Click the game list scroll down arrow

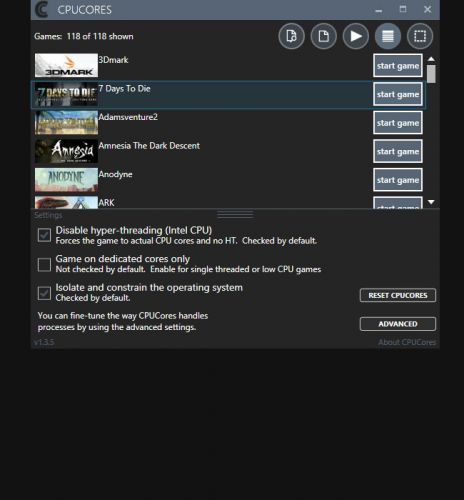point(431,202)
